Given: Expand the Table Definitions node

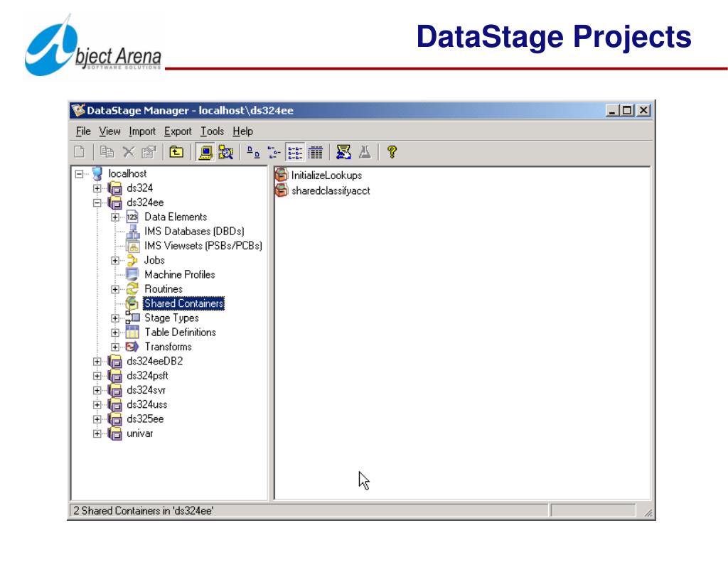Looking at the screenshot, I should pyautogui.click(x=115, y=333).
